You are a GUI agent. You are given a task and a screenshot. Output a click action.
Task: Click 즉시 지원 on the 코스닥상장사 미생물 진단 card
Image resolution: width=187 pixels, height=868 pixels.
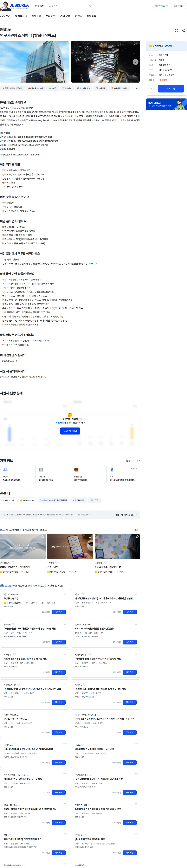point(130,792)
